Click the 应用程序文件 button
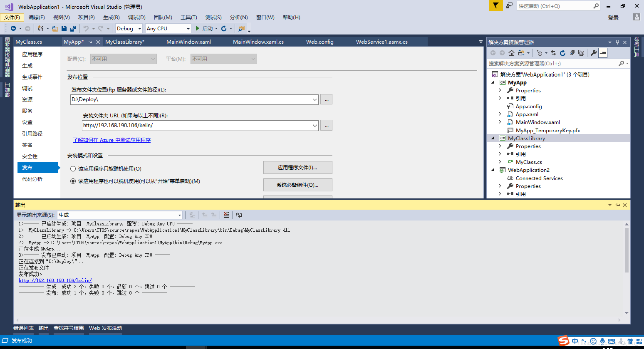The image size is (644, 349). pos(298,168)
